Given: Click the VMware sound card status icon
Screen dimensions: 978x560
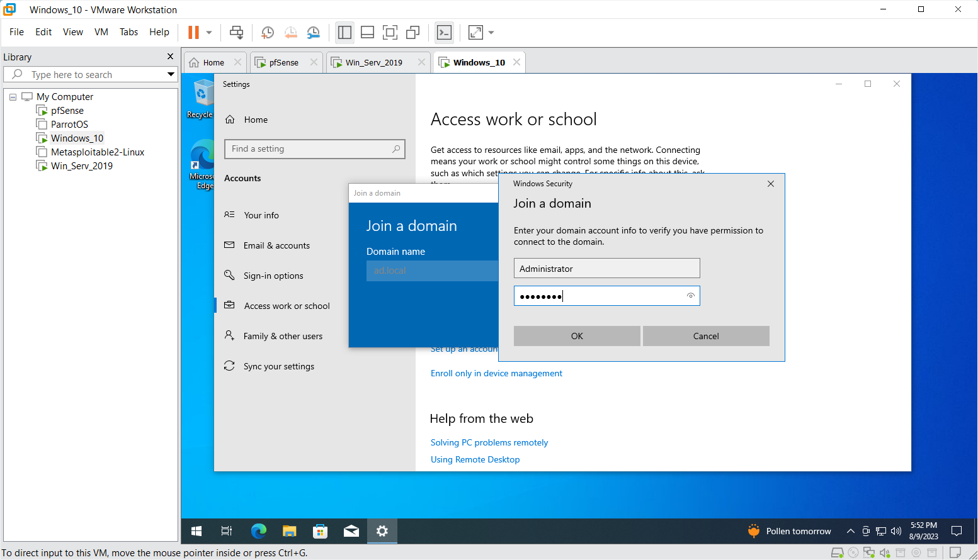Looking at the screenshot, I should 885,552.
